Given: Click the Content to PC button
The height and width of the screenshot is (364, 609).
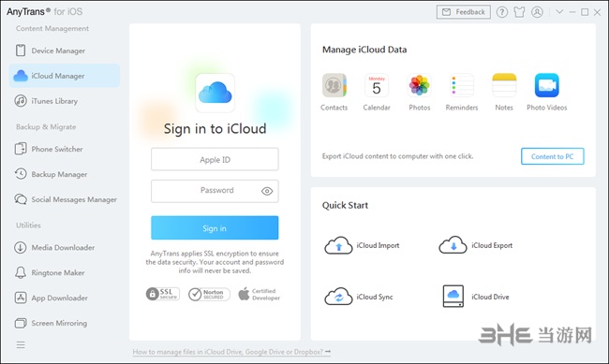Looking at the screenshot, I should click(x=552, y=156).
